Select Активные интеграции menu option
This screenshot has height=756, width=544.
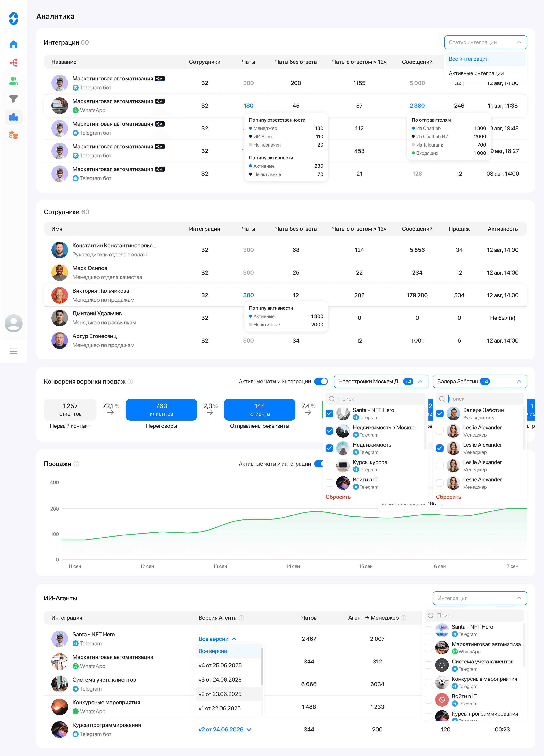pos(476,73)
